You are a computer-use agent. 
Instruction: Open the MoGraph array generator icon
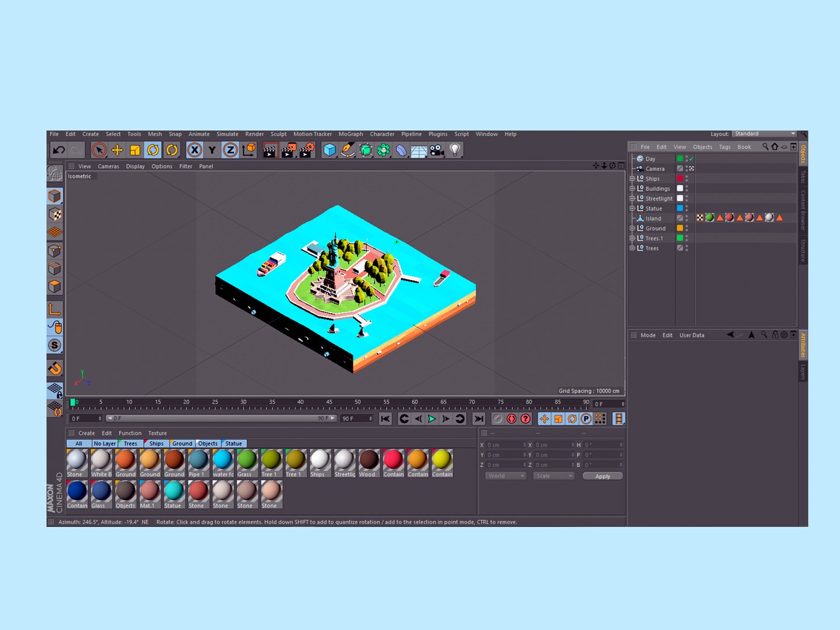383,150
